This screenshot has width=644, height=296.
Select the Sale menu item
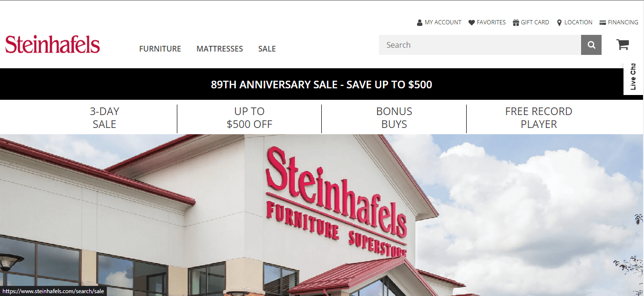click(x=267, y=49)
